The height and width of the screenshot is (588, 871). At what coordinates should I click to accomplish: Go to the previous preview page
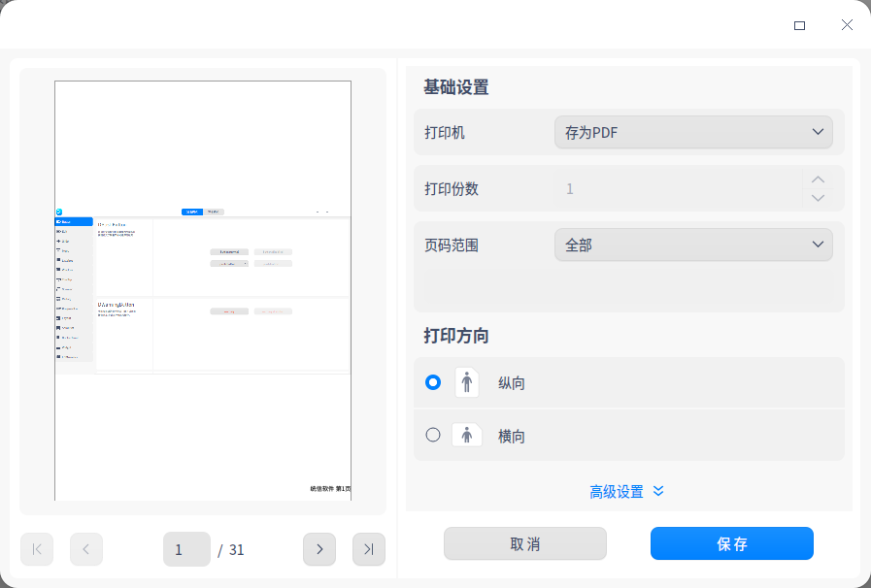(86, 549)
